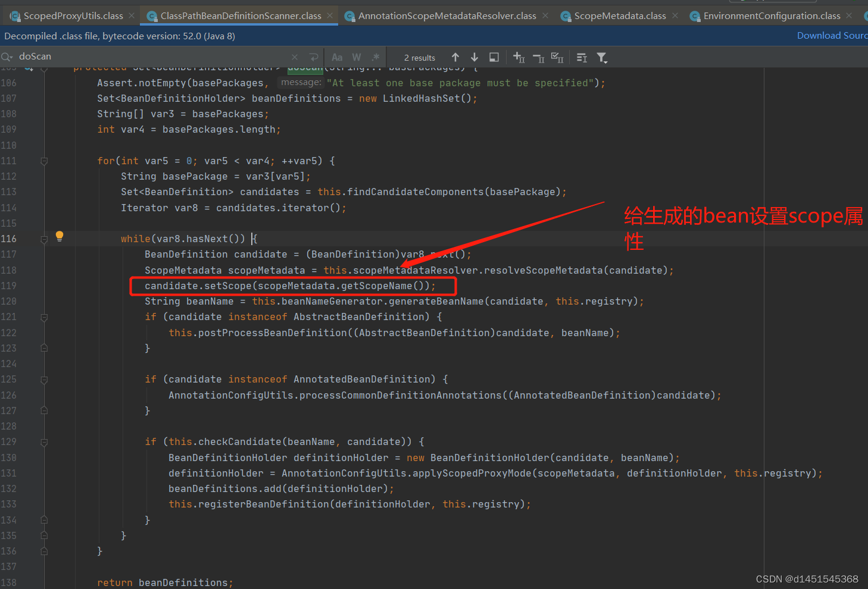The height and width of the screenshot is (589, 868).
Task: Select all occurrences icon in search bar
Action: [557, 57]
